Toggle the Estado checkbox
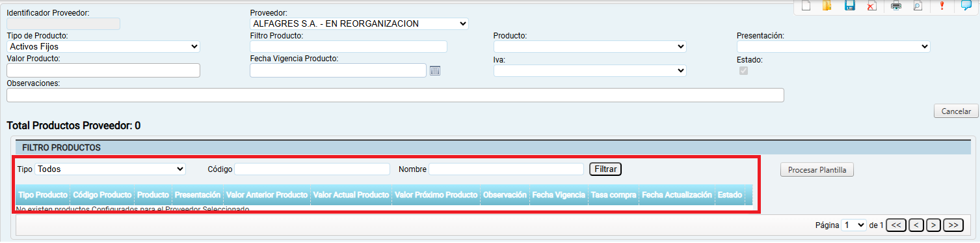The image size is (980, 243). pyautogui.click(x=743, y=70)
